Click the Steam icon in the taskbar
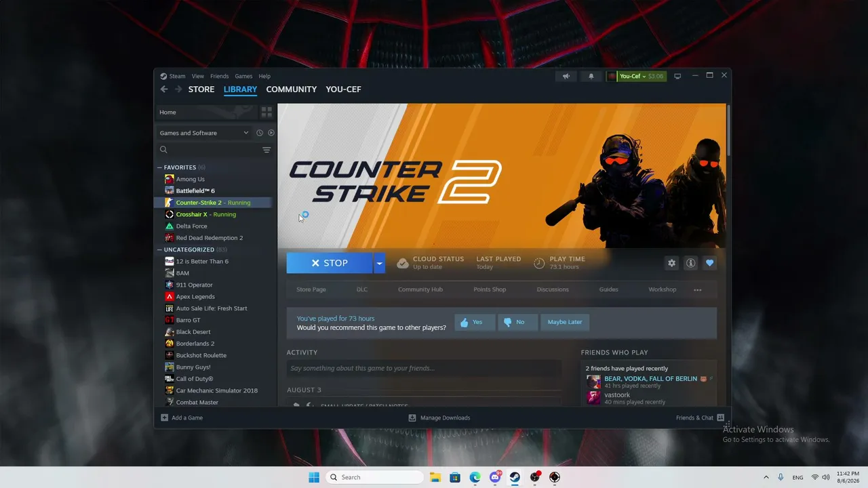Viewport: 868px width, 488px height. [515, 477]
